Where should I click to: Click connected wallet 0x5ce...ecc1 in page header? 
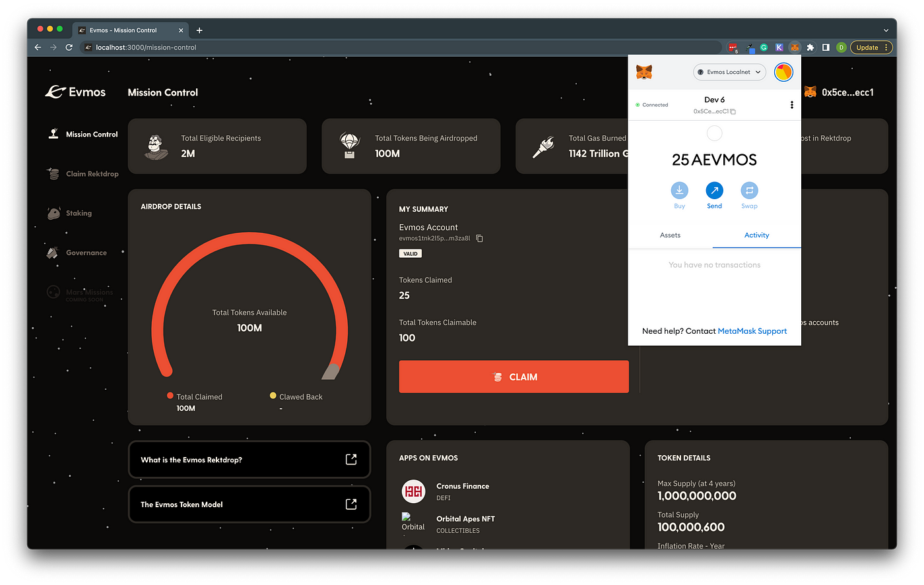tap(839, 92)
